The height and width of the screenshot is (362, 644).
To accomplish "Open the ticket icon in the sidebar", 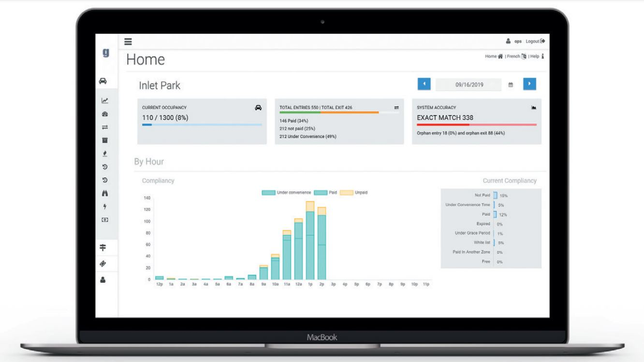I will 103,263.
